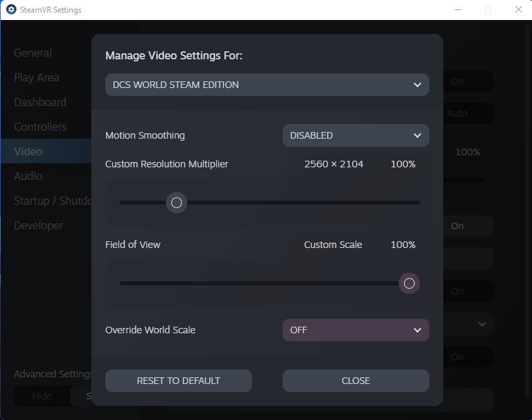Click the Custom Scale label
The height and width of the screenshot is (420, 532).
click(333, 245)
